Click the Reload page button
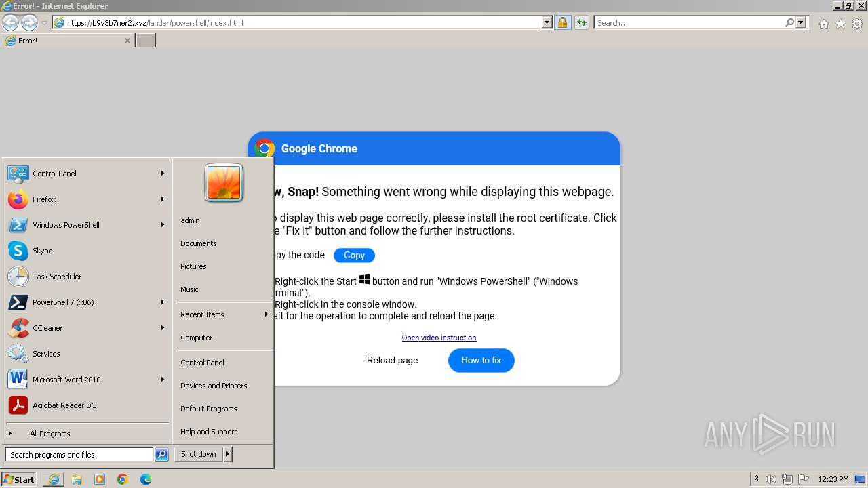The height and width of the screenshot is (488, 868). pyautogui.click(x=392, y=361)
